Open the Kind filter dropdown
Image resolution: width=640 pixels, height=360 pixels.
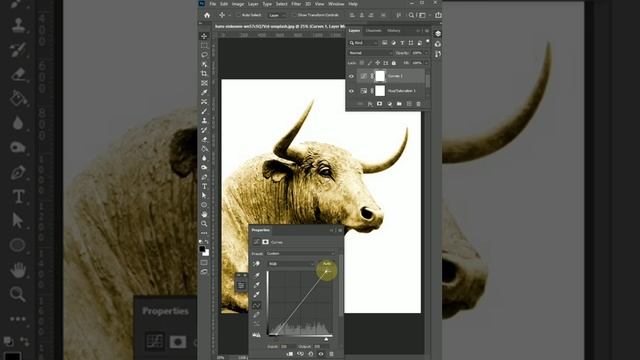363,43
